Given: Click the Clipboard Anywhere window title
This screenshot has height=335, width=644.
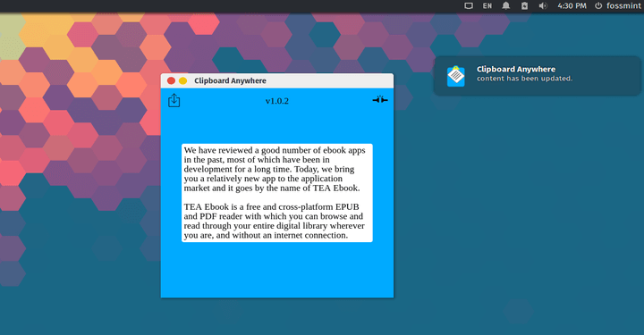Looking at the screenshot, I should point(230,80).
